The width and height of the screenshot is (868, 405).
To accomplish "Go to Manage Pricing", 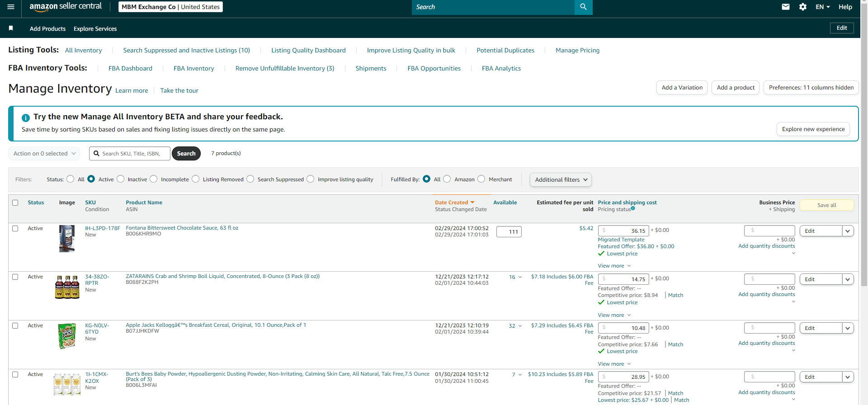I will [x=577, y=50].
